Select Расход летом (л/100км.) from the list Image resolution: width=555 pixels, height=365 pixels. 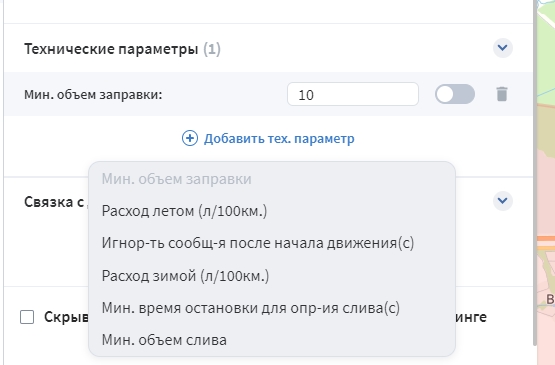(184, 211)
